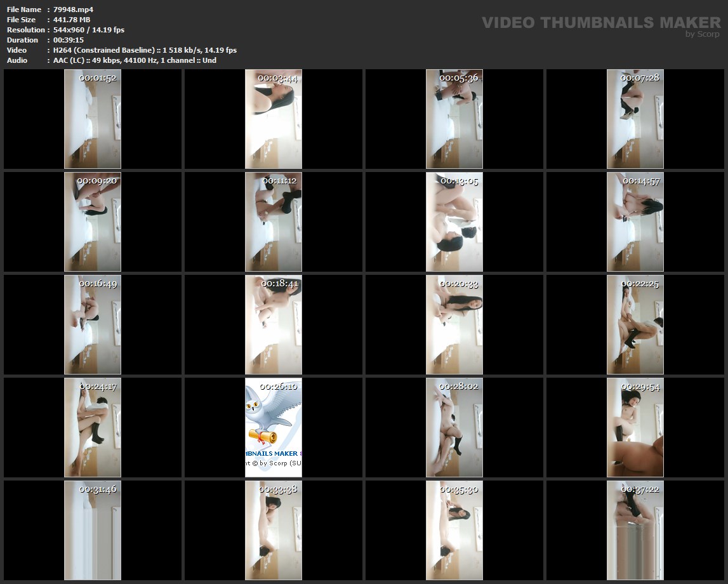
Task: Select the final thumbnail at 00:37:22
Action: 635,530
